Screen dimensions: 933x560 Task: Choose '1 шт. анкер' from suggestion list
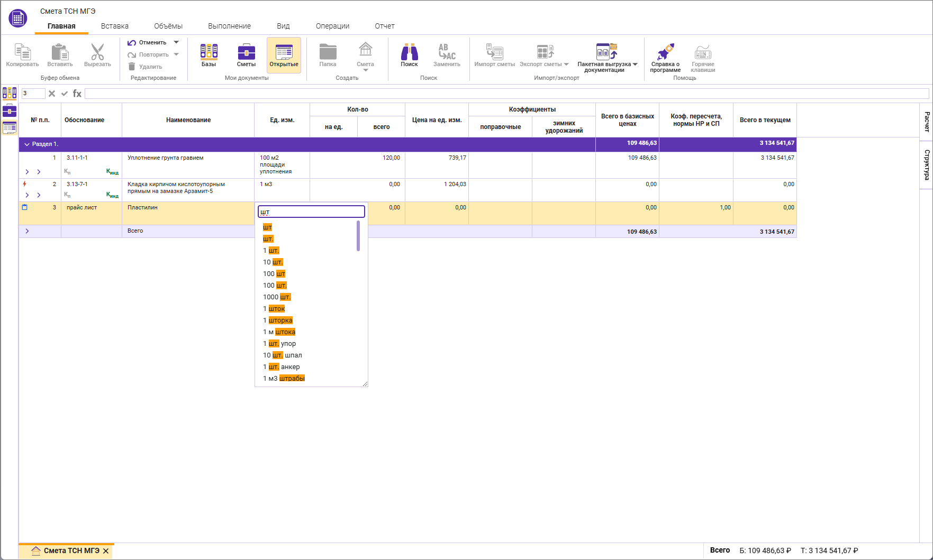pos(282,367)
